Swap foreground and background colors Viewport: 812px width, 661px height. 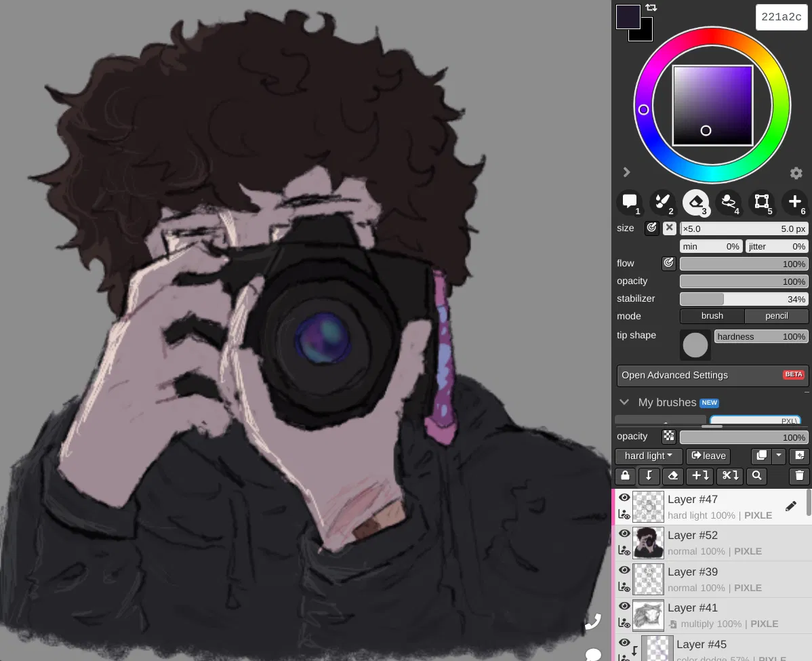coord(651,7)
